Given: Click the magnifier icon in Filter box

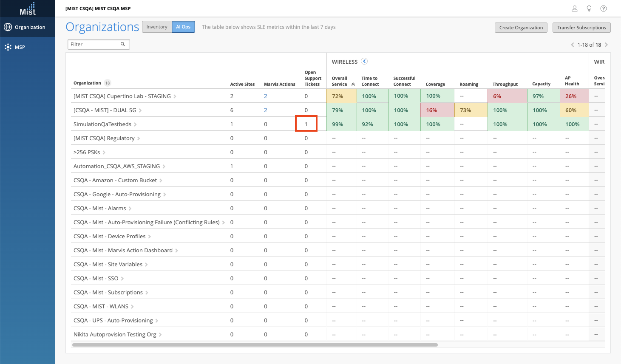Looking at the screenshot, I should tap(123, 44).
